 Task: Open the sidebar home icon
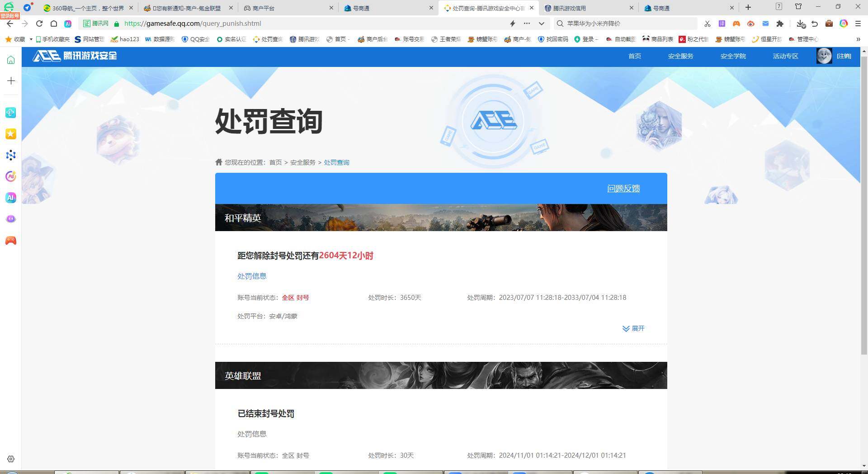tap(11, 60)
